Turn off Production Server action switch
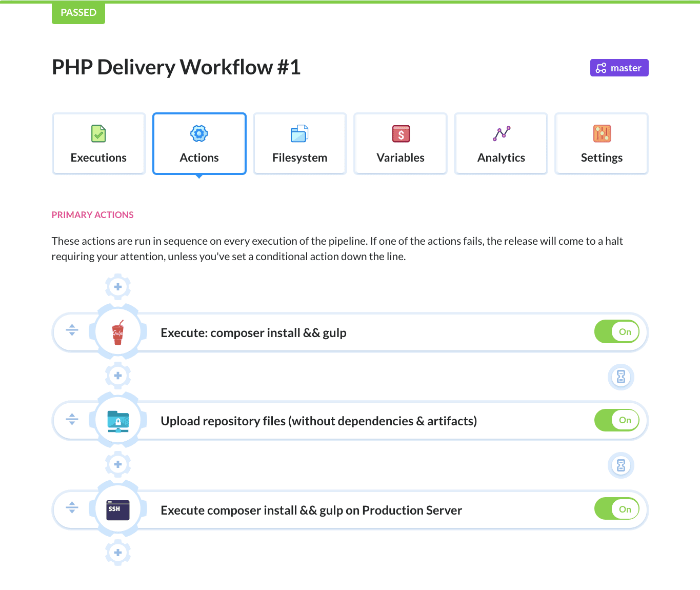Screen dimensions: 700x590 coord(616,509)
